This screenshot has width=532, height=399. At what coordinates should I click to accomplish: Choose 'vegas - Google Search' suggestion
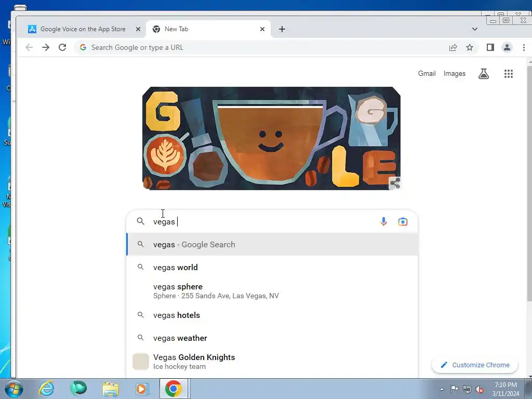tap(272, 244)
